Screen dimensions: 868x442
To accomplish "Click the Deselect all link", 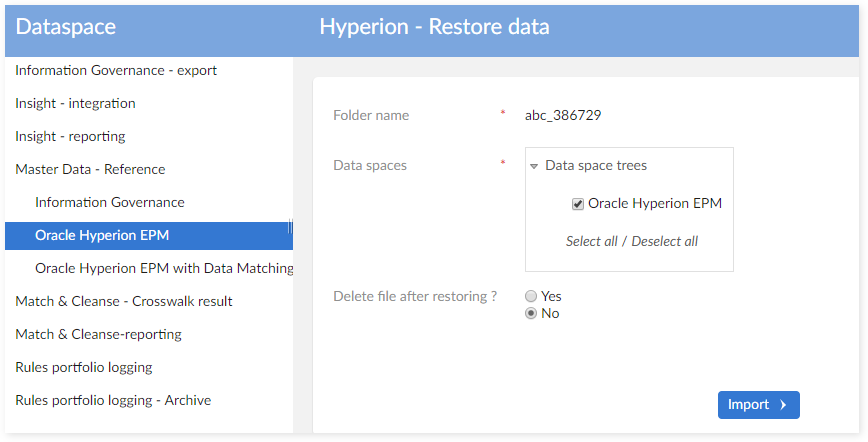I will [x=664, y=241].
